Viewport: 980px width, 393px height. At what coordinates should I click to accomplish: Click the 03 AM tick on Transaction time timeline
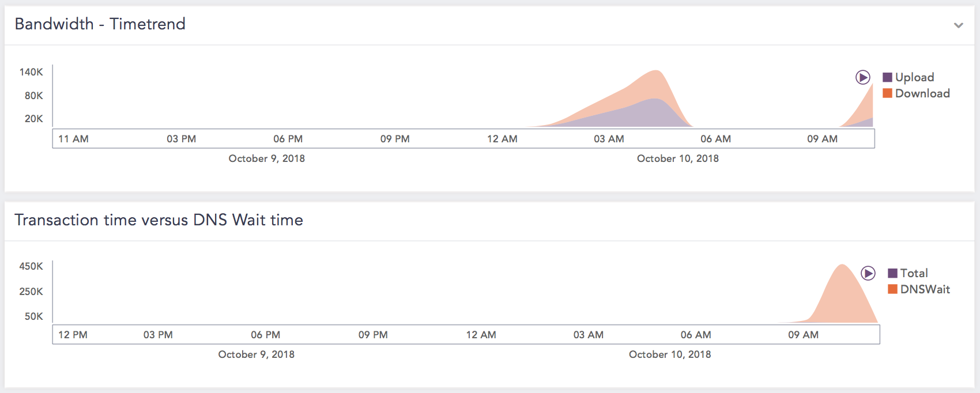pos(589,335)
